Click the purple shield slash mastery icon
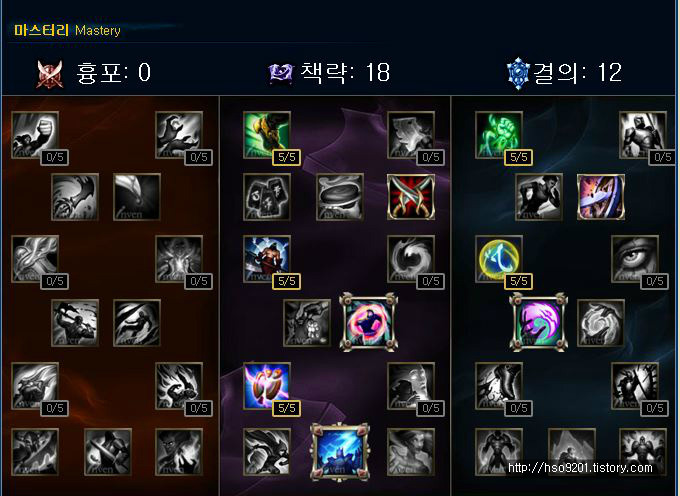Image resolution: width=680 pixels, height=496 pixels. (x=601, y=197)
